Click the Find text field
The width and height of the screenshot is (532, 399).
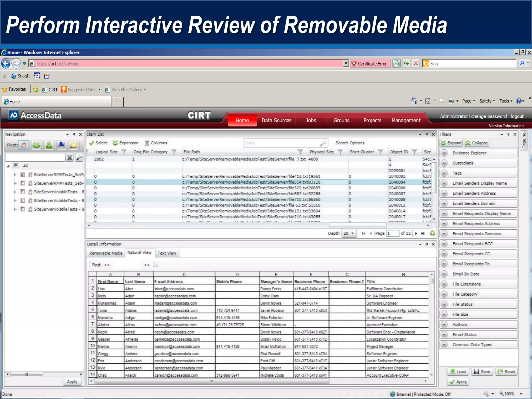[127, 265]
